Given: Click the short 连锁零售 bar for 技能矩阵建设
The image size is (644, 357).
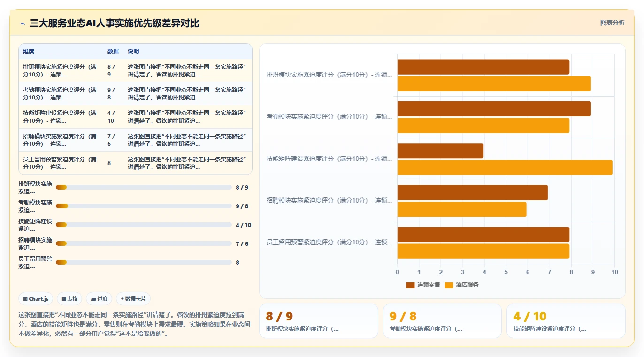Looking at the screenshot, I should point(440,151).
